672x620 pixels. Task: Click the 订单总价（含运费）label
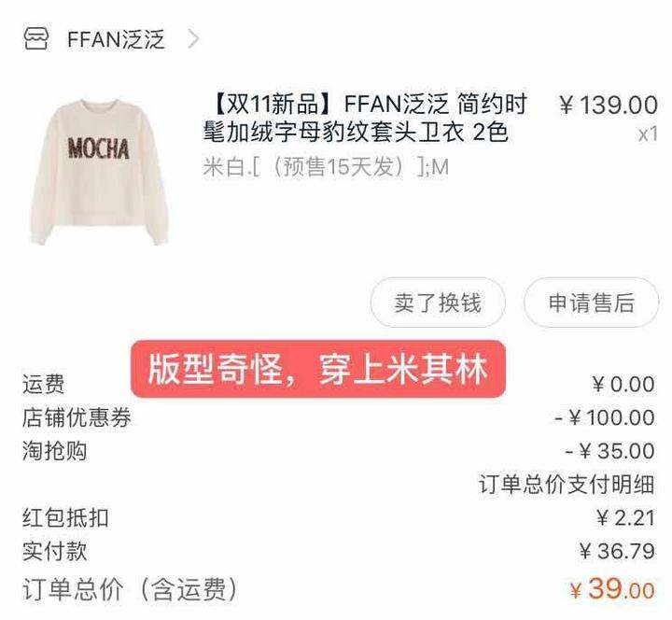click(130, 589)
